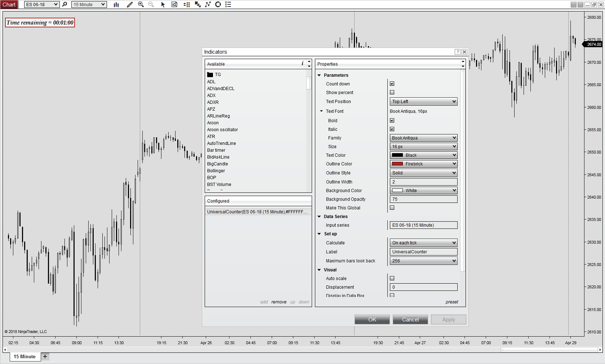Open the chart properties list icon

point(228,4)
